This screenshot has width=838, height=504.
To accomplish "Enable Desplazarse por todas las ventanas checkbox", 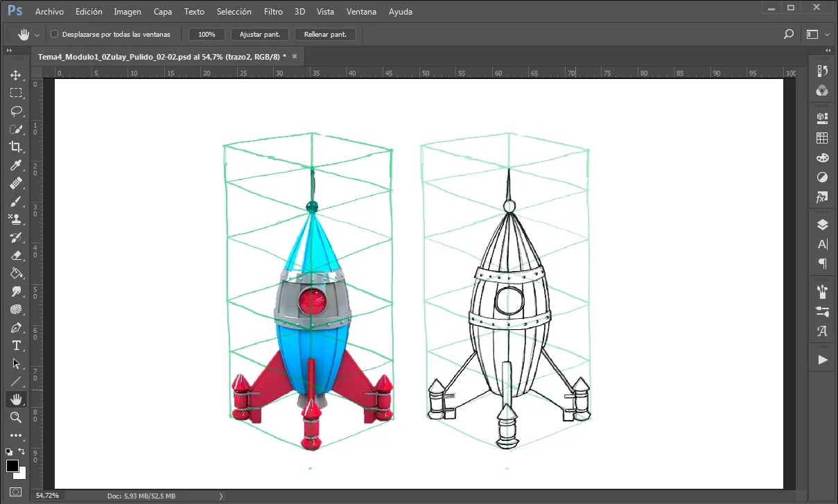I will point(55,34).
